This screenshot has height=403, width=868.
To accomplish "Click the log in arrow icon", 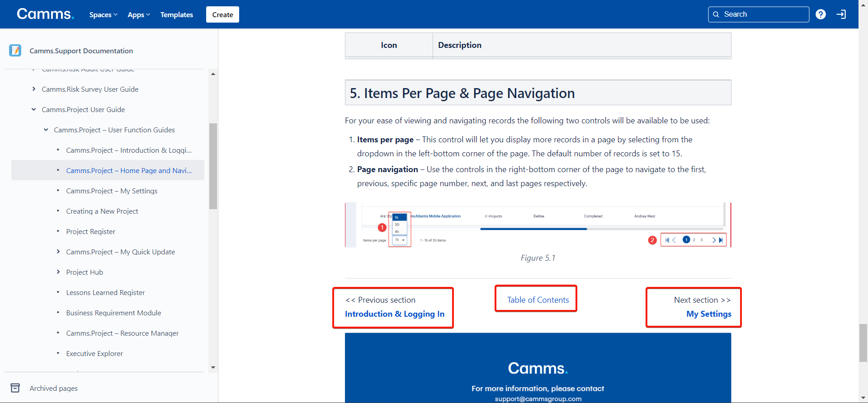I will click(x=841, y=14).
